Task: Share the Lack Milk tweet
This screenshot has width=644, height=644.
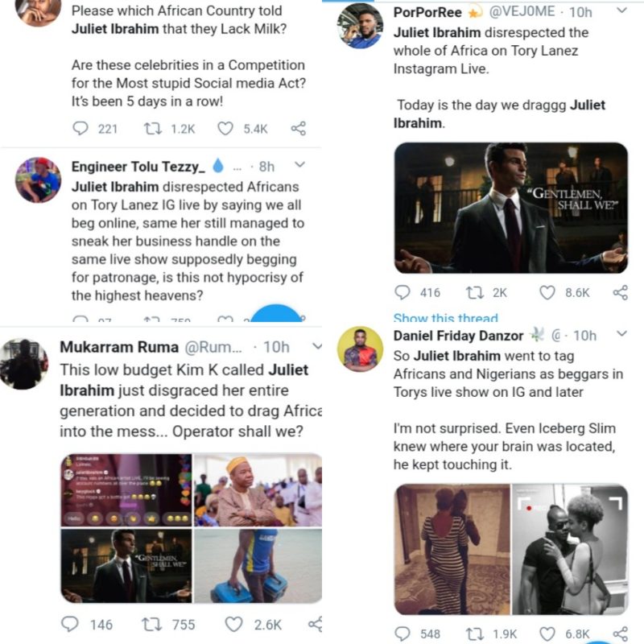Action: click(298, 128)
